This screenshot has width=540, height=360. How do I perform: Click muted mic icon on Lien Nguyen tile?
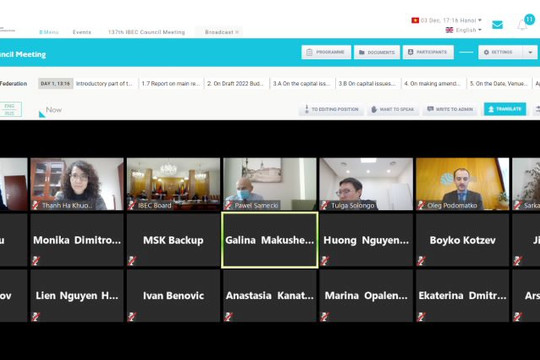pyautogui.click(x=35, y=316)
